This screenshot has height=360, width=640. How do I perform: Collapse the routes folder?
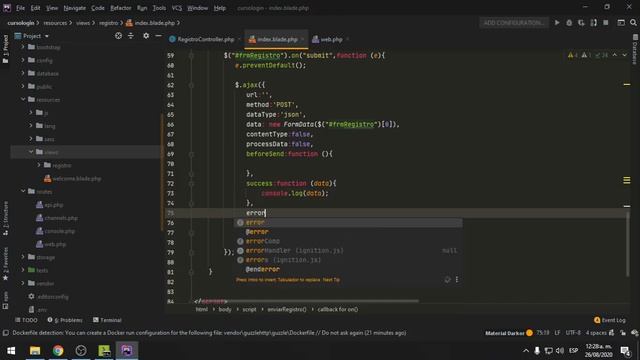23,191
